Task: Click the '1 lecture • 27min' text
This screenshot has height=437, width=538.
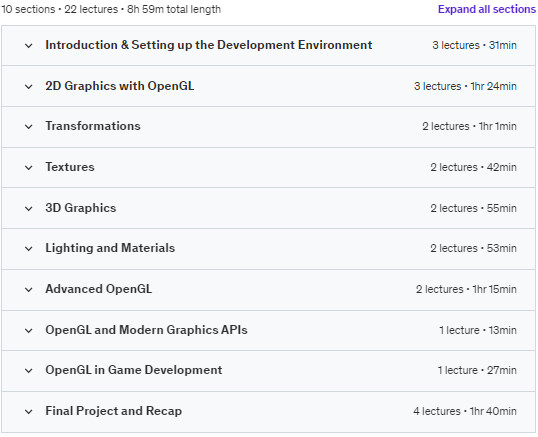Action: (x=477, y=370)
